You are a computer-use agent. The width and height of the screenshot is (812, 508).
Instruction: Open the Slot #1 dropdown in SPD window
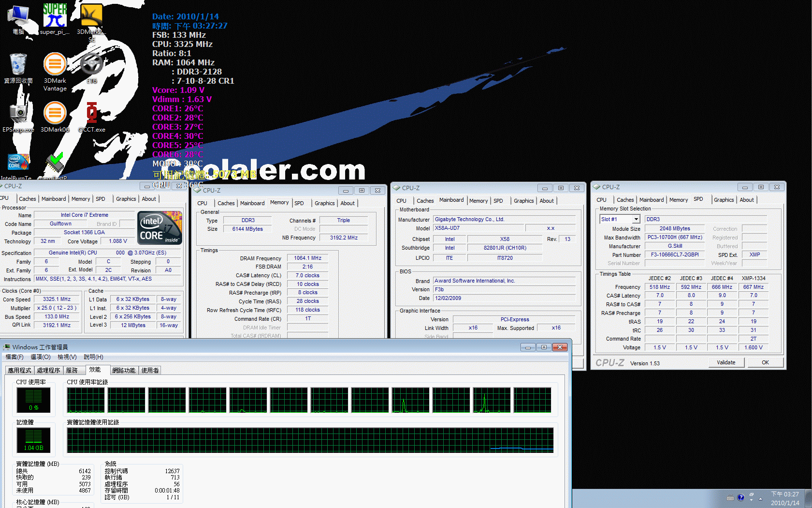coord(636,219)
